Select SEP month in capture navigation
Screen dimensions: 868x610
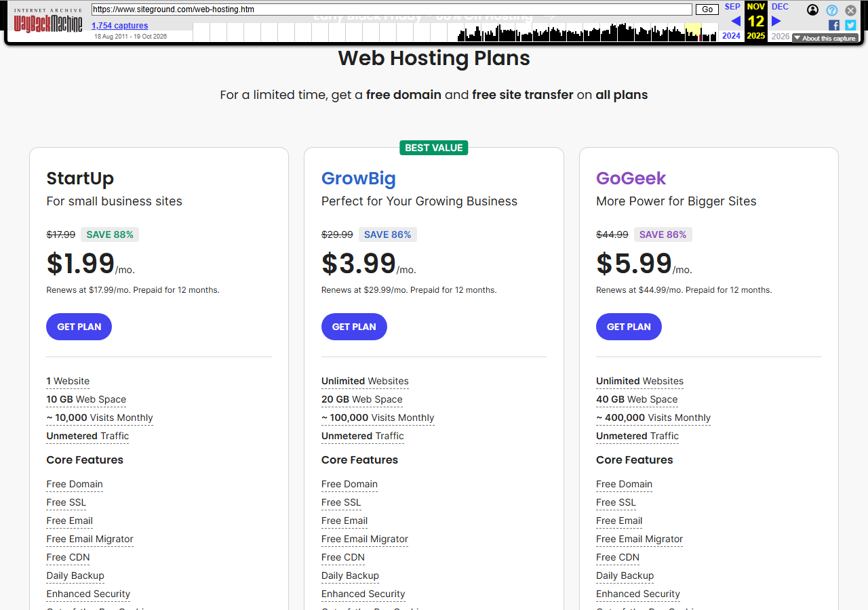(732, 7)
